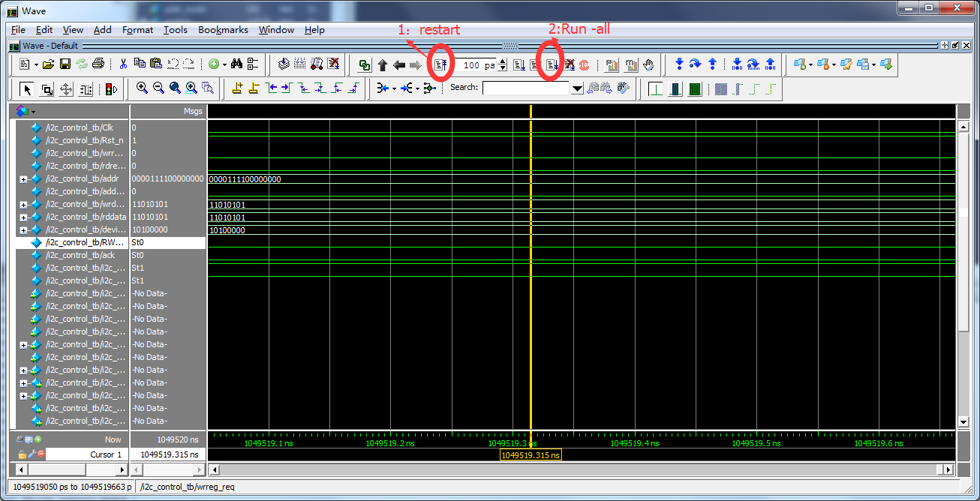Open the View menu
This screenshot has height=501, width=980.
tap(73, 29)
